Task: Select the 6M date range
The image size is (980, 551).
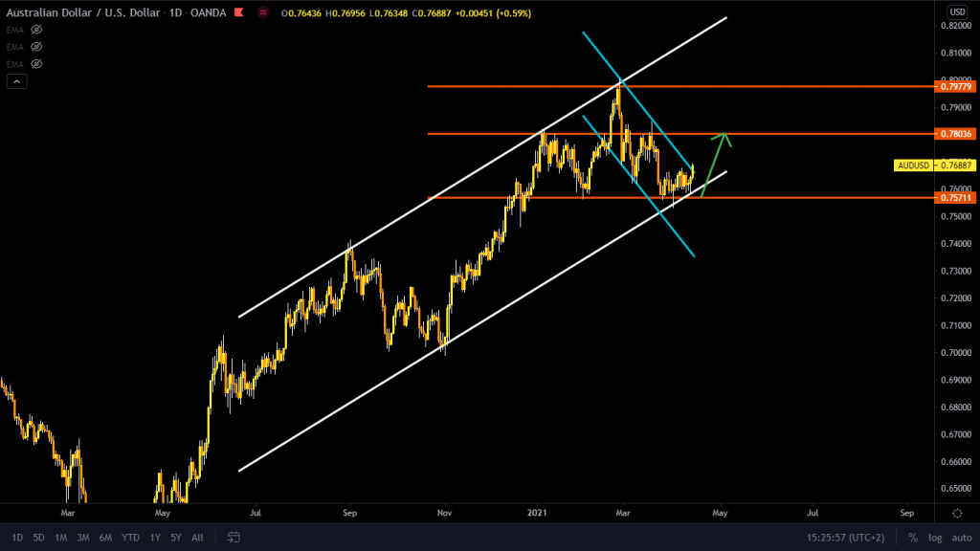Action: (x=105, y=538)
